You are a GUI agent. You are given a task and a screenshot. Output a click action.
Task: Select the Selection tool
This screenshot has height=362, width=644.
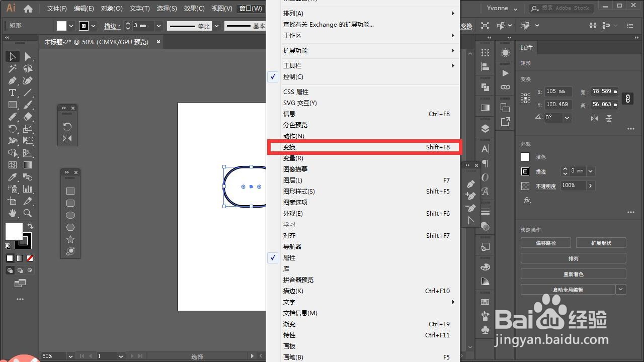click(x=12, y=56)
